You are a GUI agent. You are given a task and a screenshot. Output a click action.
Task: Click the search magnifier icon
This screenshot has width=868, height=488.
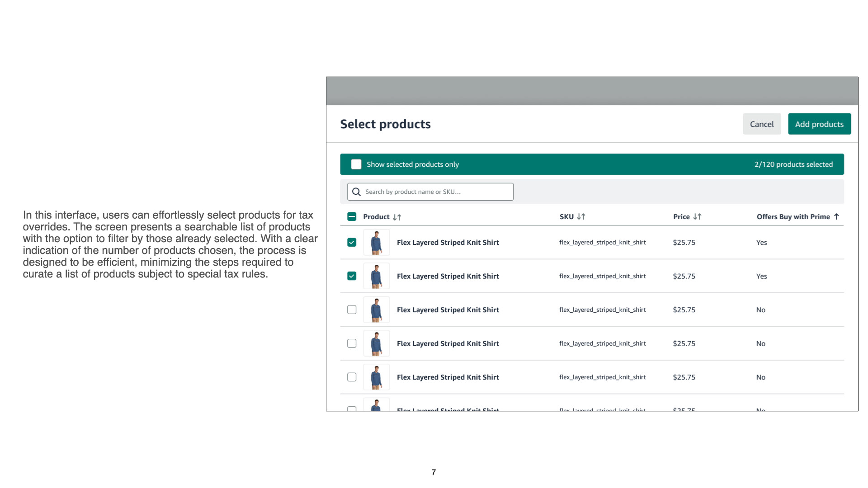[x=356, y=192]
